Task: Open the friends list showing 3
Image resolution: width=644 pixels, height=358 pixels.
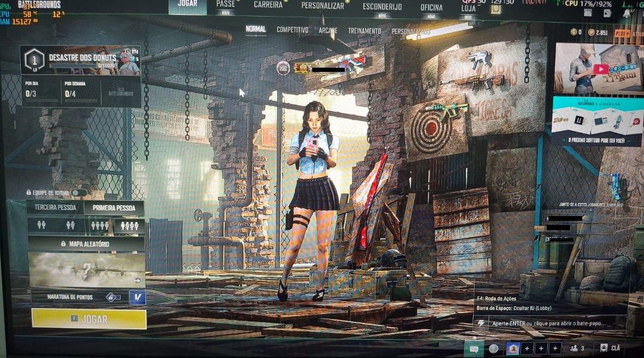Action: tap(577, 349)
